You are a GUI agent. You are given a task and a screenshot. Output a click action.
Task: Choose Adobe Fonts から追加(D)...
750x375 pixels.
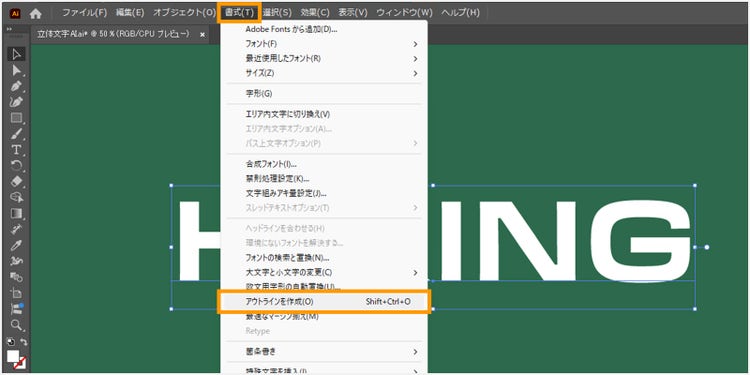click(324, 29)
